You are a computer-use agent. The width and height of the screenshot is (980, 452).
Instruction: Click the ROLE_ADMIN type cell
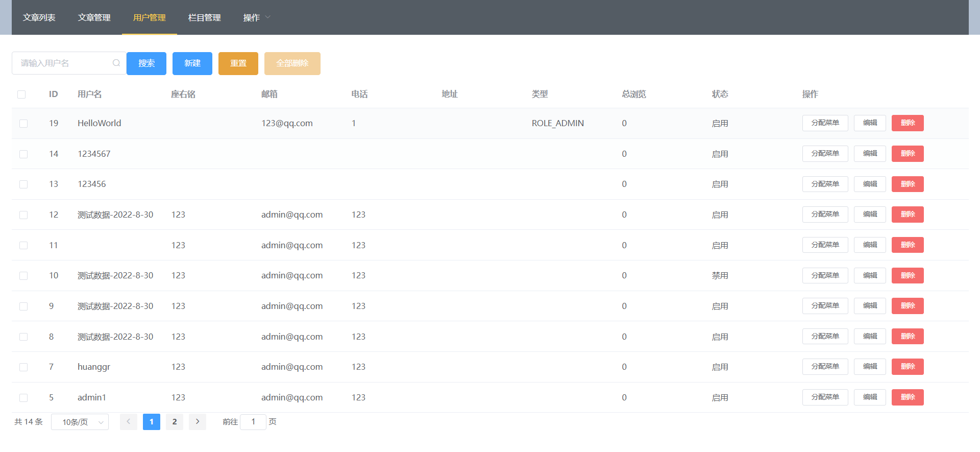pyautogui.click(x=558, y=124)
